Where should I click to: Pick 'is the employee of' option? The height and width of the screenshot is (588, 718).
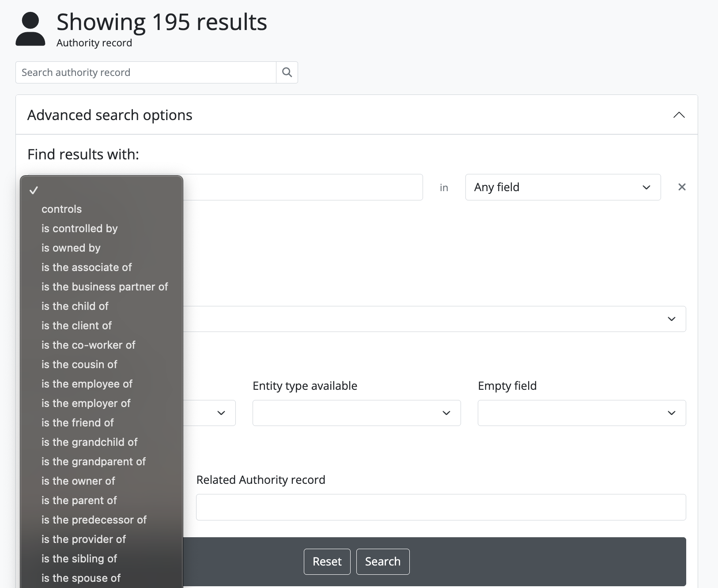[87, 384]
